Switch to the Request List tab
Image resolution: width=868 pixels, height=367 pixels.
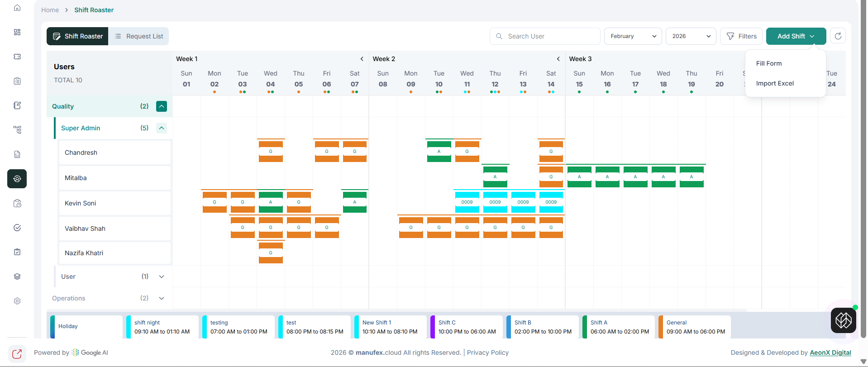point(139,36)
